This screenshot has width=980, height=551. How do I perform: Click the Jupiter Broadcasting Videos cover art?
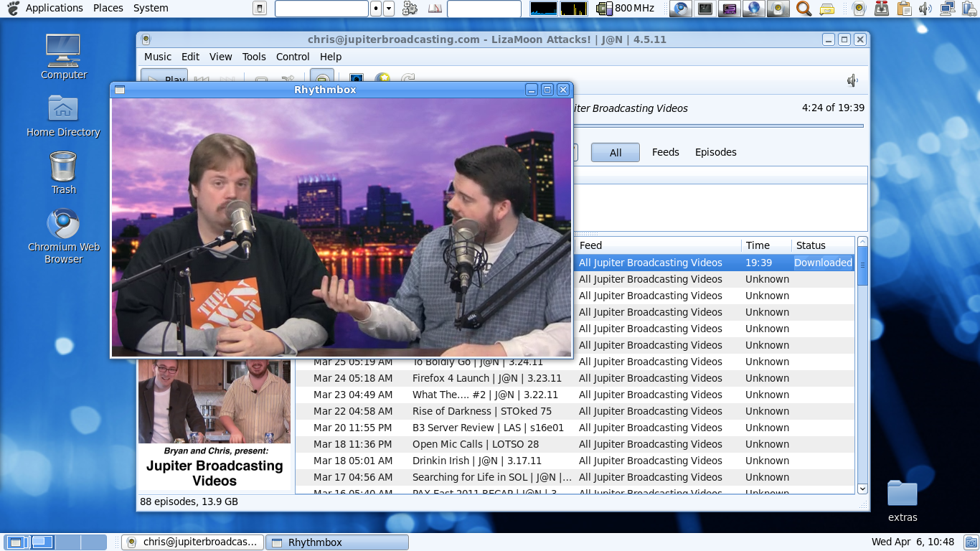tap(215, 424)
